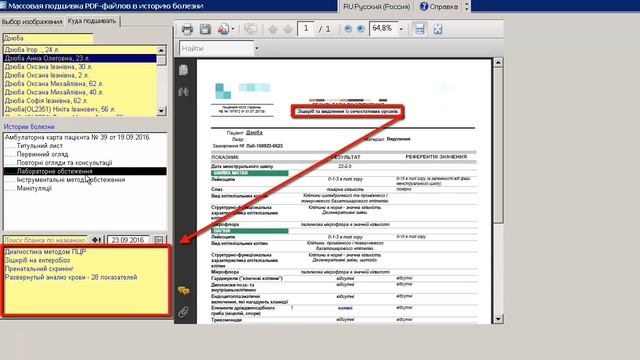
Task: Select patient Дзюба Оксана Михайлівна, 40 л.
Action: pyautogui.click(x=80, y=92)
